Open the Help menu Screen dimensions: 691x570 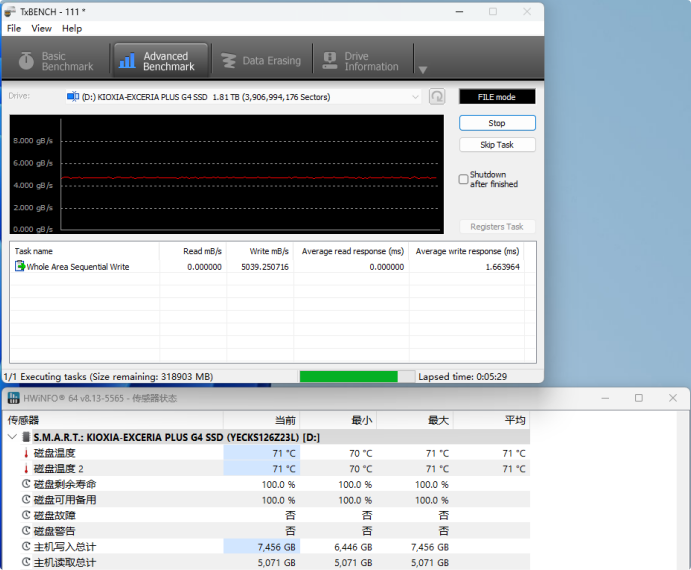pos(72,29)
